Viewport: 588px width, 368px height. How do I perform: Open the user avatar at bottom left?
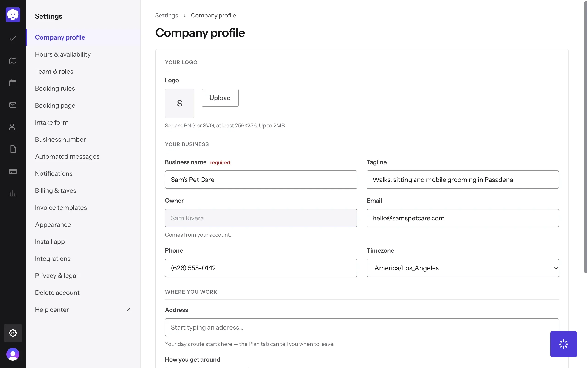tap(13, 354)
